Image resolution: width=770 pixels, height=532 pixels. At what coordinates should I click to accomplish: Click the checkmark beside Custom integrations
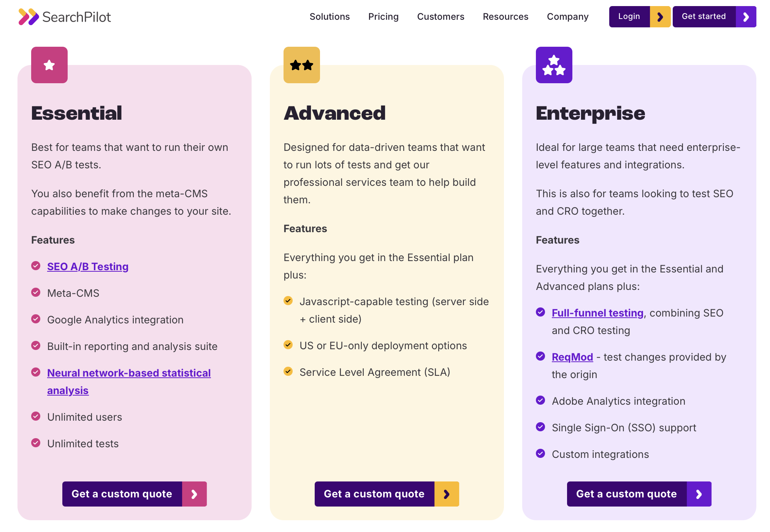(540, 453)
